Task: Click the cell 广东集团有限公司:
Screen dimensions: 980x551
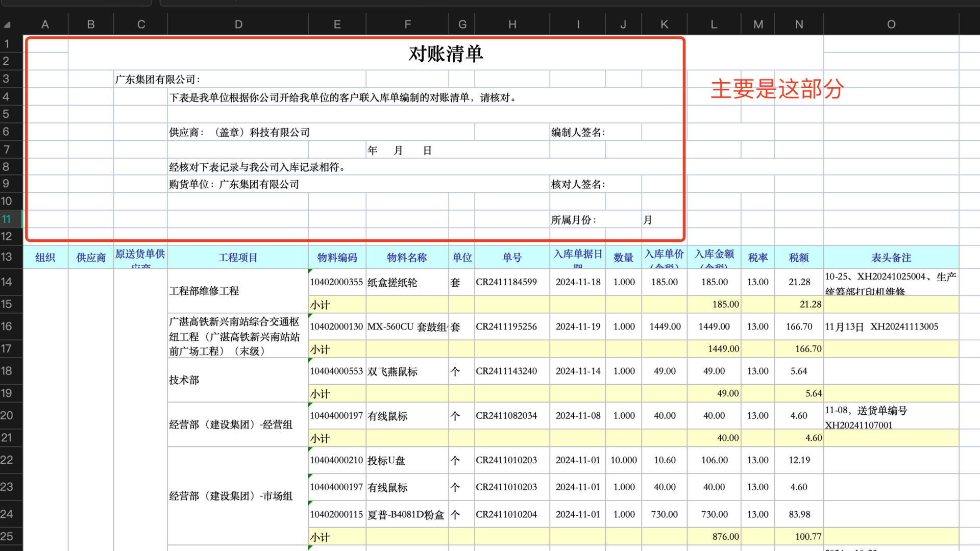Action: tap(240, 80)
